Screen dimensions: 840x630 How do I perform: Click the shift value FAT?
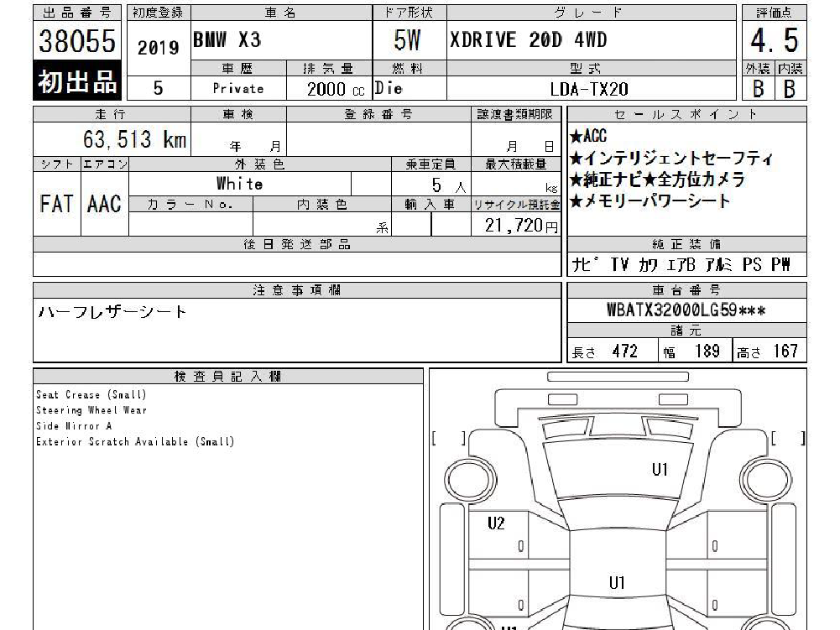(56, 204)
